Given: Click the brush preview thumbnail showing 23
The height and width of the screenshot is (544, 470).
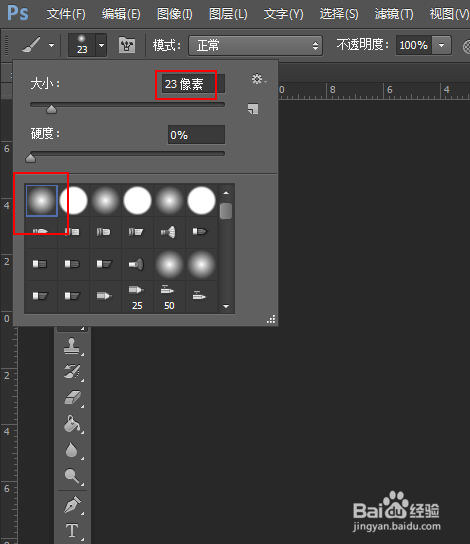Looking at the screenshot, I should (82, 45).
